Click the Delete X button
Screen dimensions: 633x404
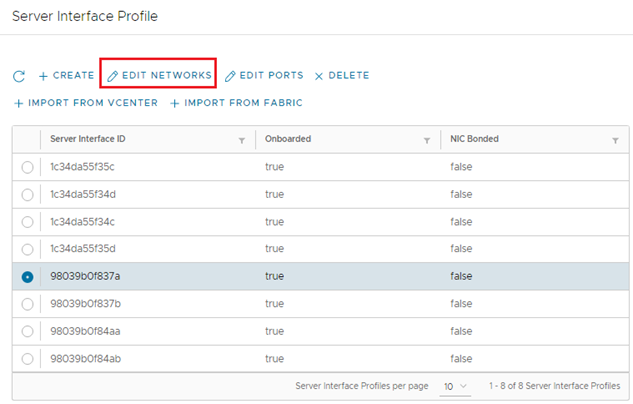pyautogui.click(x=342, y=76)
